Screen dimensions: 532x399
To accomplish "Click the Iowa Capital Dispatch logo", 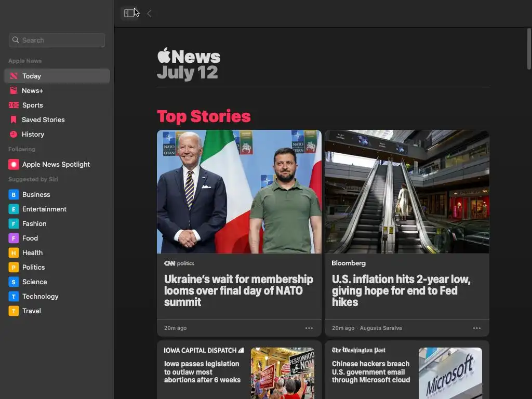I will tap(204, 351).
